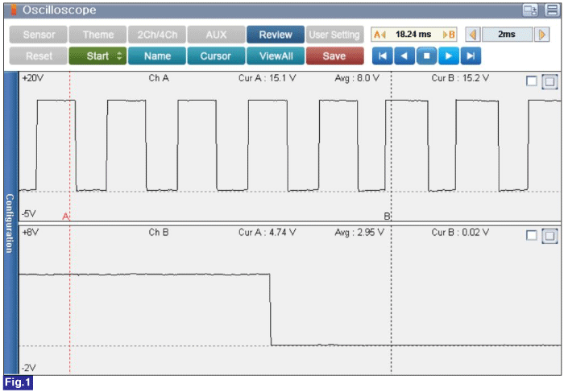Click the Ch B channel label

[x=159, y=233]
